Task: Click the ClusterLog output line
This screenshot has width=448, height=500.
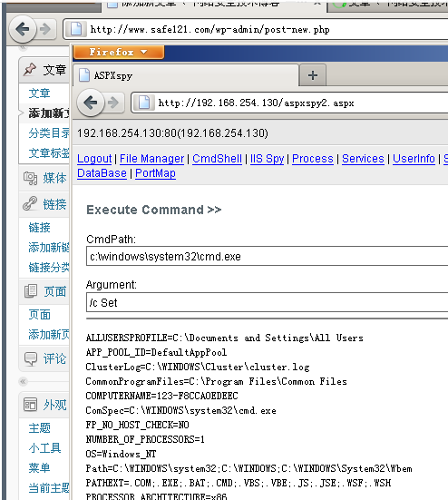Action: click(198, 367)
